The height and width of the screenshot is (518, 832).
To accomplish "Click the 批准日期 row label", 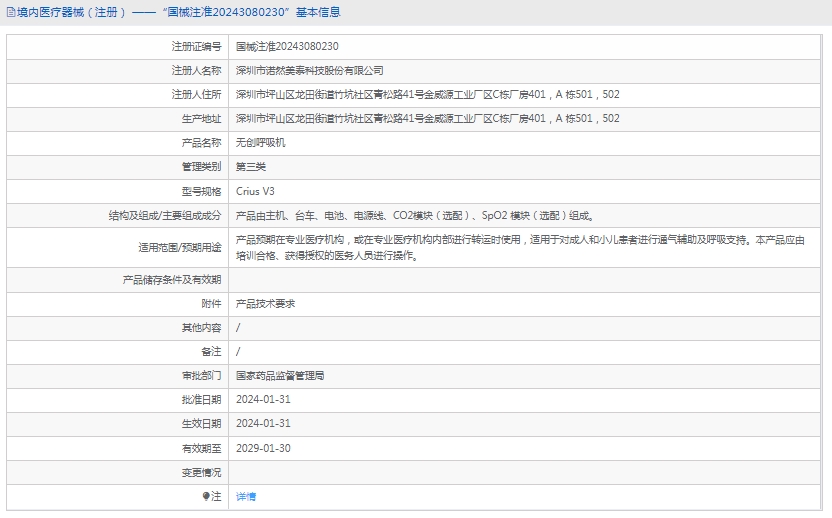I will [201, 400].
